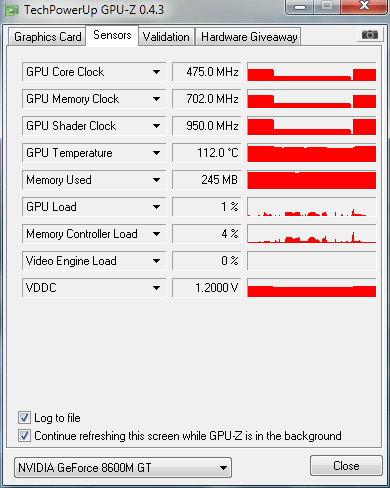
Task: Click the Close button
Action: (x=346, y=466)
